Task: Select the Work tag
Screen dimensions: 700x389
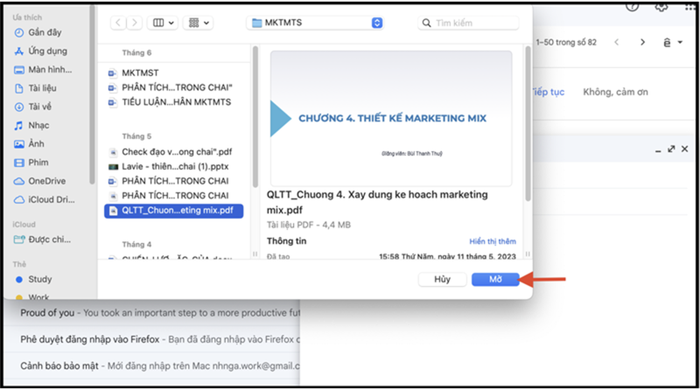Action: point(32,297)
